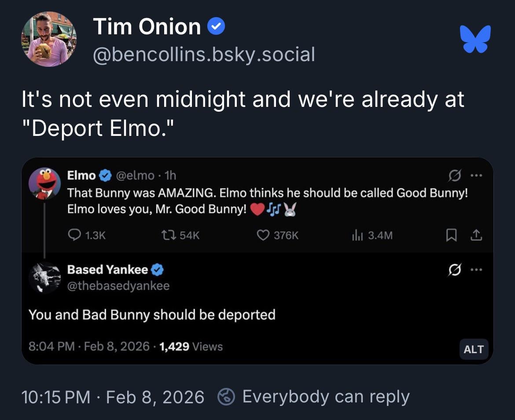This screenshot has width=515, height=420.
Task: Click the share icon on Elmo's tweet
Action: click(476, 236)
